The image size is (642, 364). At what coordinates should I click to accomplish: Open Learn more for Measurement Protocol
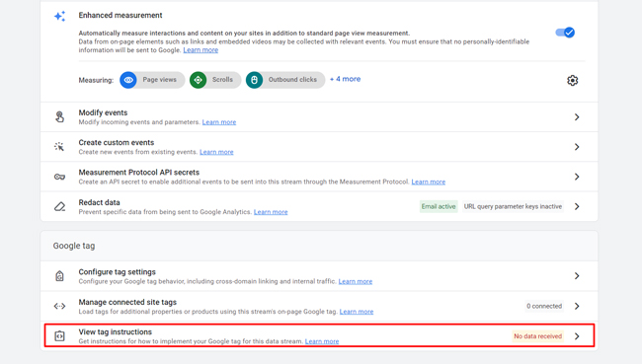[x=429, y=182]
